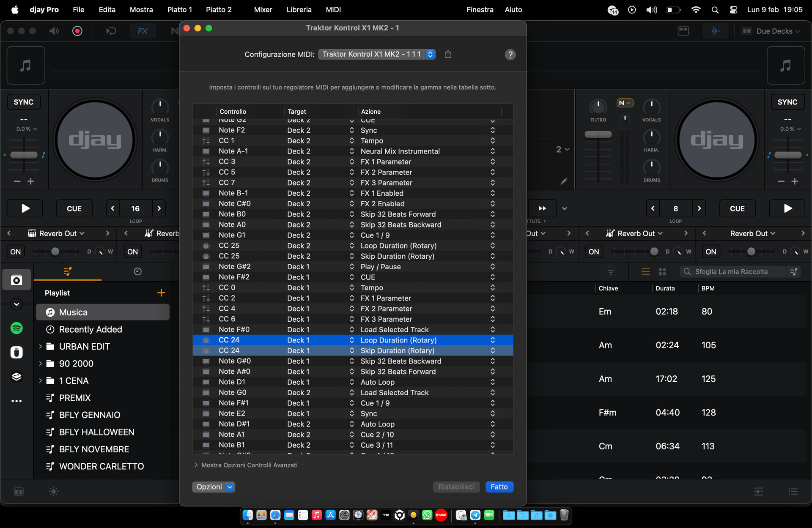812x528 pixels.
Task: Click the FX button in the top toolbar
Action: [143, 31]
